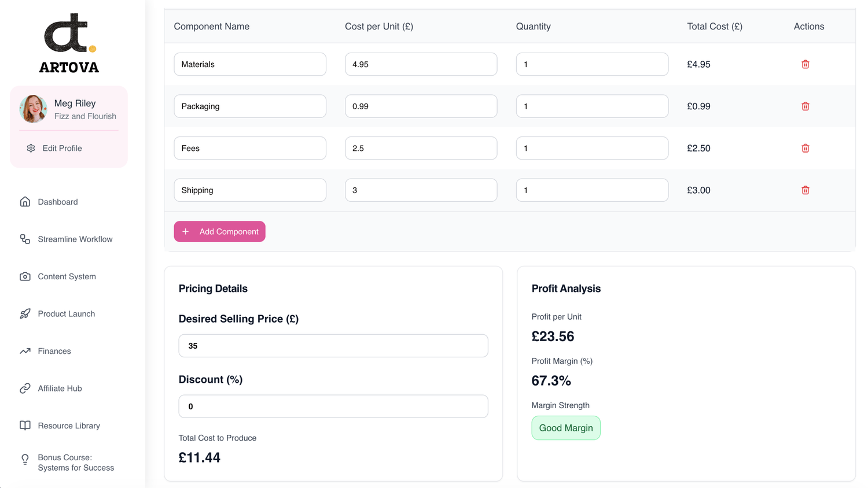
Task: Click Meg Riley's profile avatar
Action: [x=33, y=109]
